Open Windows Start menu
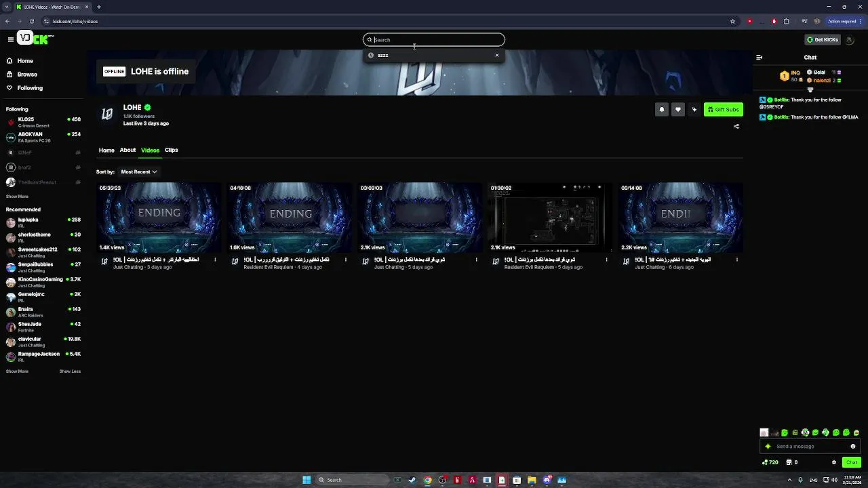 point(307,480)
